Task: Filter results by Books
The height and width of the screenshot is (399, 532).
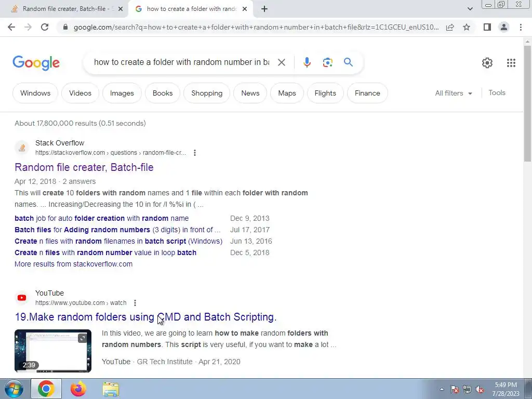Action: 163,93
